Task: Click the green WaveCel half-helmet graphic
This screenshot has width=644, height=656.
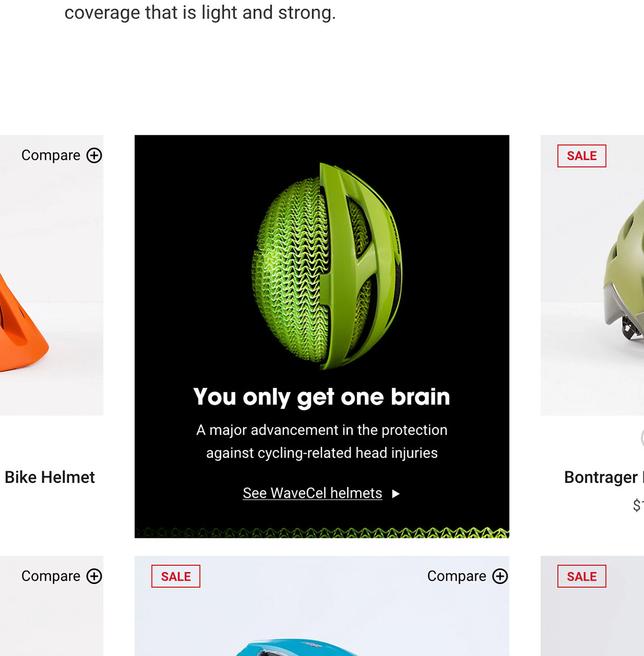Action: coord(327,266)
